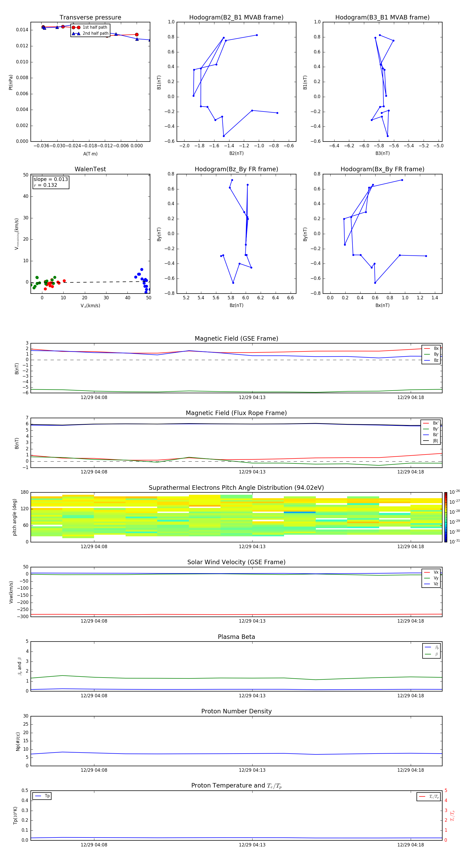Click the Bx entry in GSE magnetic field legend
The height and width of the screenshot is (868, 473).
[x=431, y=349]
